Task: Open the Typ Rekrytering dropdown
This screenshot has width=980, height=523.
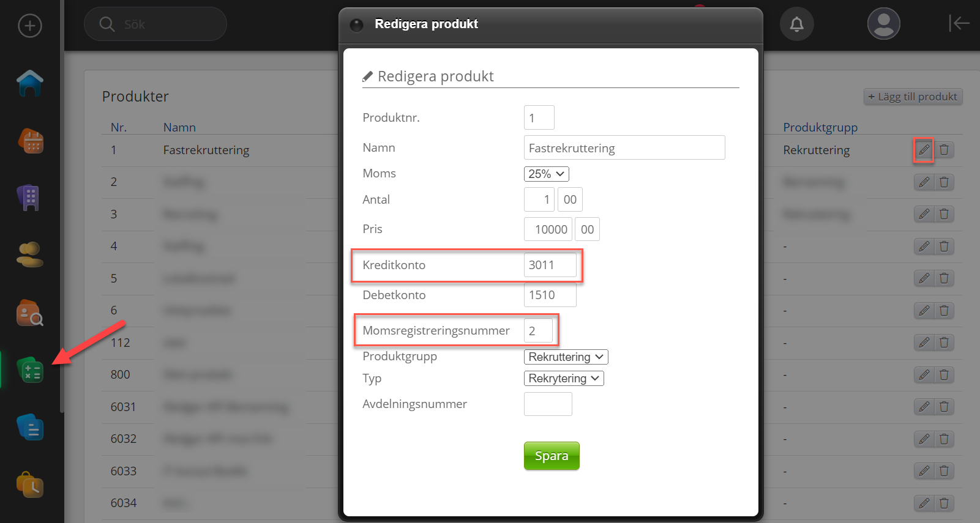Action: pos(564,379)
